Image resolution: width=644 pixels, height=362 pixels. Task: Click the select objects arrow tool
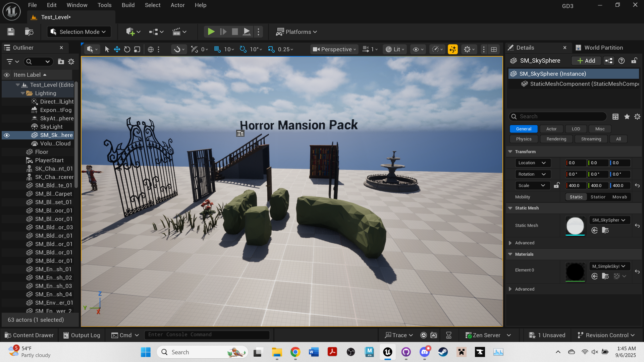pyautogui.click(x=107, y=49)
